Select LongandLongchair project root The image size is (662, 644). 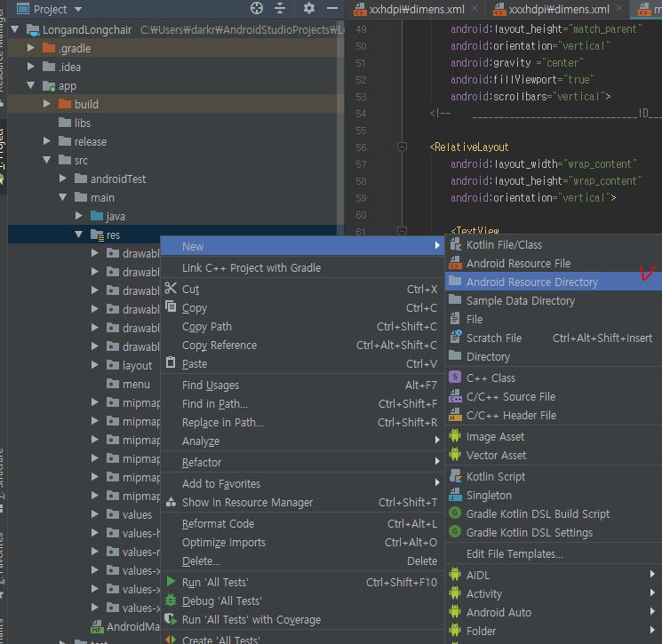87,29
